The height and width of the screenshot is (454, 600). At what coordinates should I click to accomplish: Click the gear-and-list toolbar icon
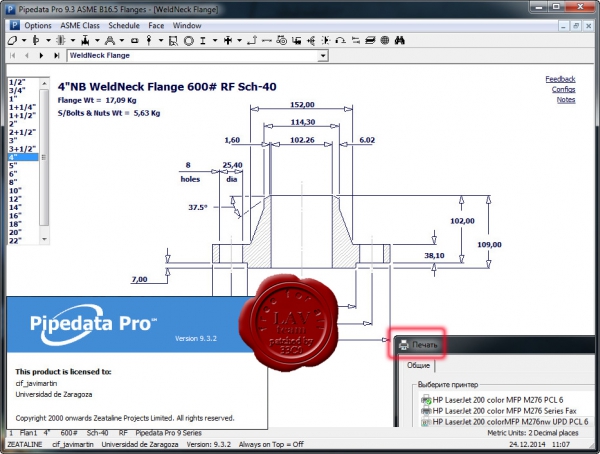(282, 40)
